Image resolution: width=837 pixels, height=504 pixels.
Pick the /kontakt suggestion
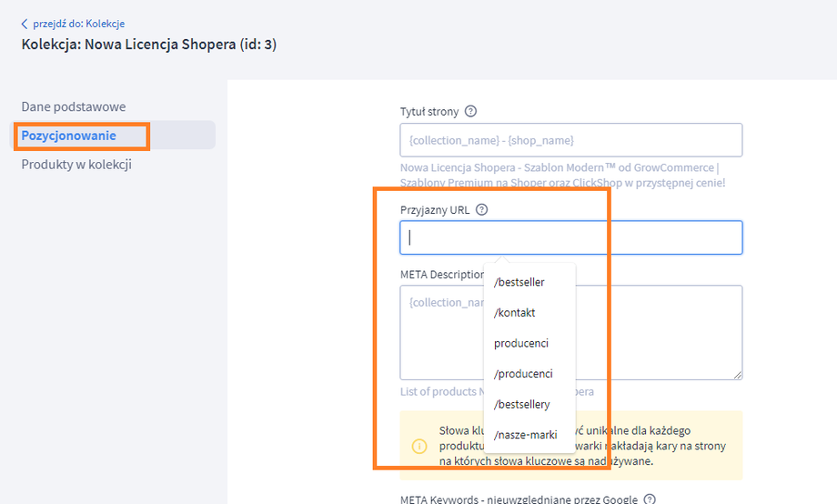point(515,313)
